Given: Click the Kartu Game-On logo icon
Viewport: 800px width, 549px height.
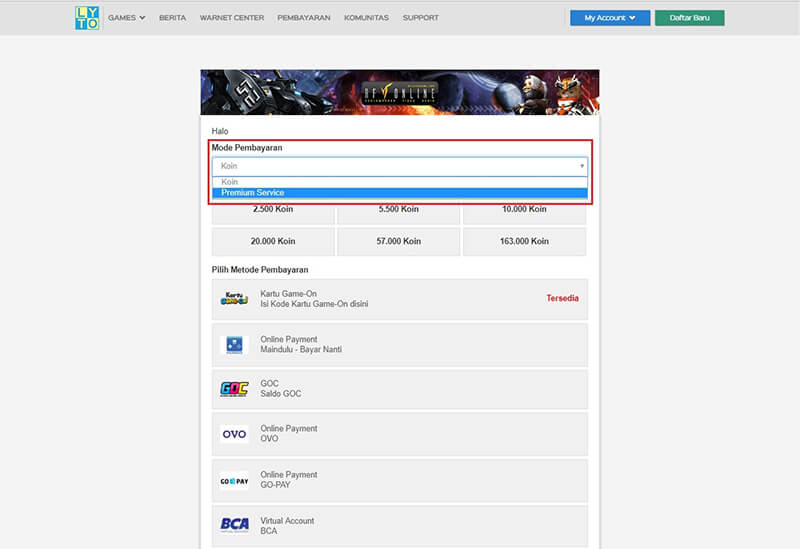Looking at the screenshot, I should tap(234, 299).
